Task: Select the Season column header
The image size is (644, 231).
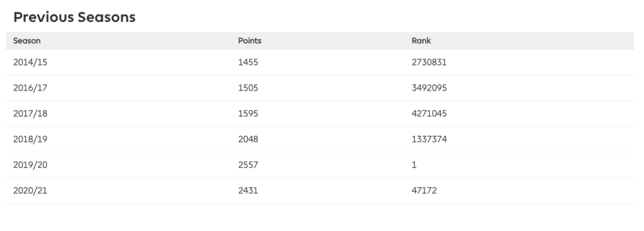Action: tap(26, 41)
